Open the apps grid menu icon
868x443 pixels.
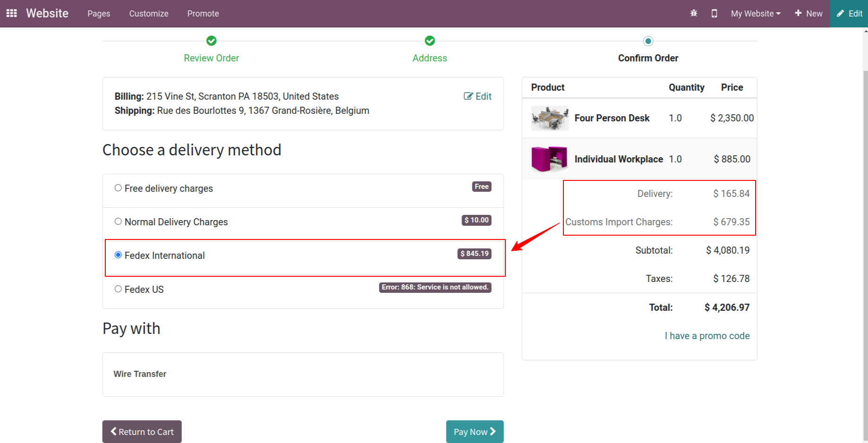point(12,13)
